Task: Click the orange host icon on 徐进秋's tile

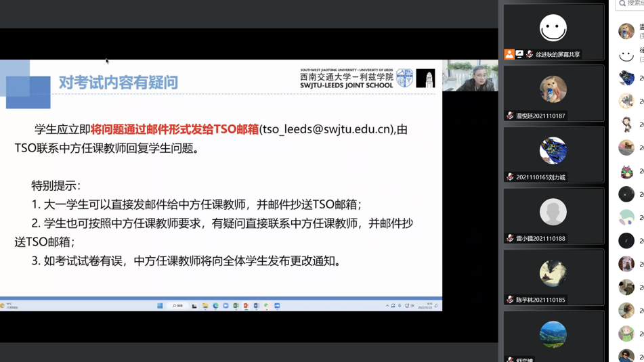Action: [509, 54]
